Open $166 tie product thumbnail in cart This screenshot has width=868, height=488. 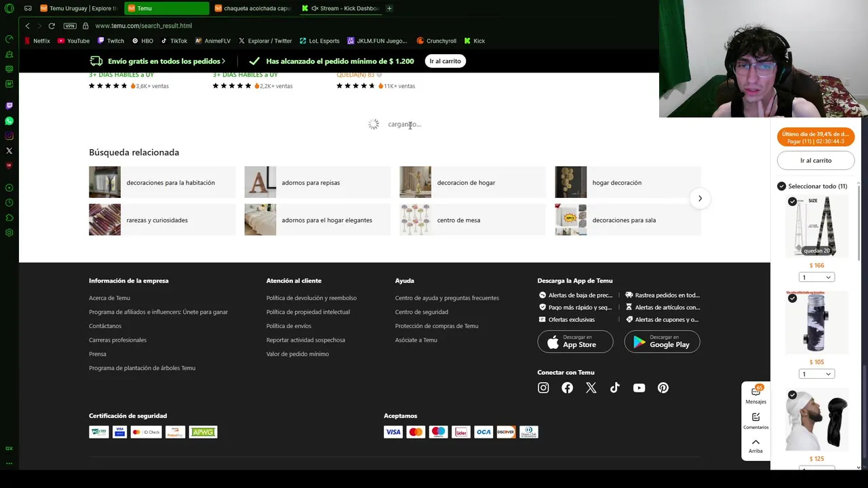(x=816, y=226)
